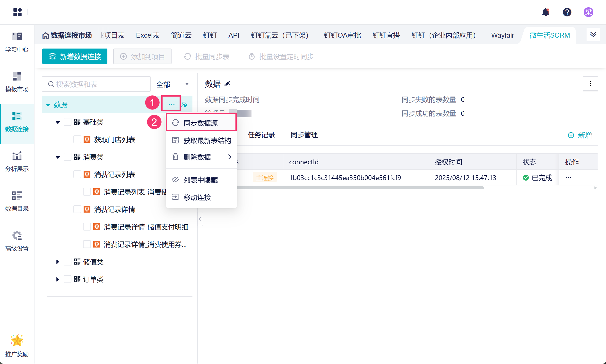Click the user permission icon on 数据 row
Viewport: 606px width, 364px height.
pos(184,105)
